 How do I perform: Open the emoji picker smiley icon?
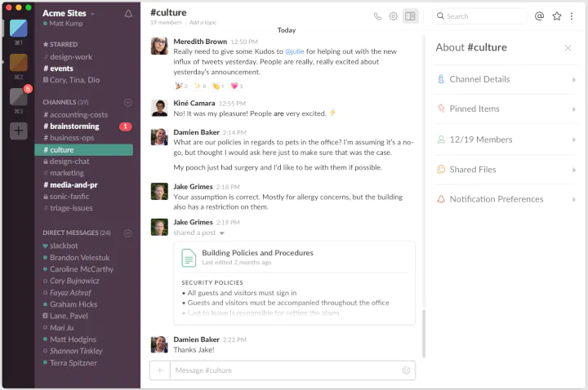[406, 370]
